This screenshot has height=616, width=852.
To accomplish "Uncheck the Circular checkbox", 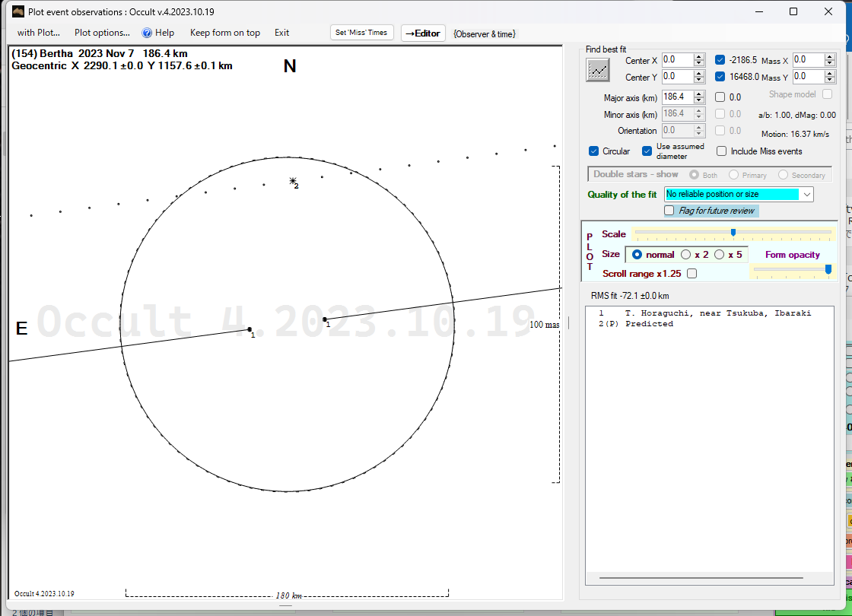I will click(x=594, y=151).
